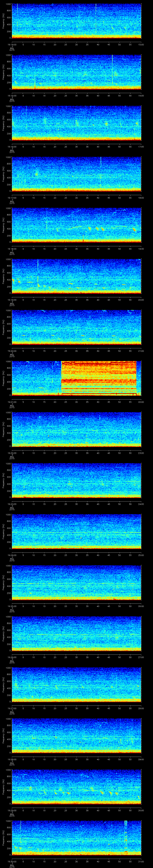This screenshot has height=868, width=153.
Task: Click the 19:18:00 start time label
Action: 12,249
